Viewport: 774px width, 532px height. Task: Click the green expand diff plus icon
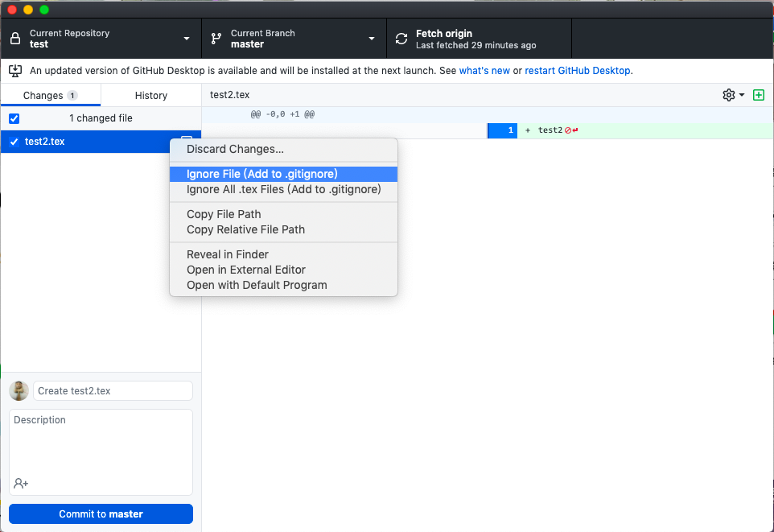point(758,95)
